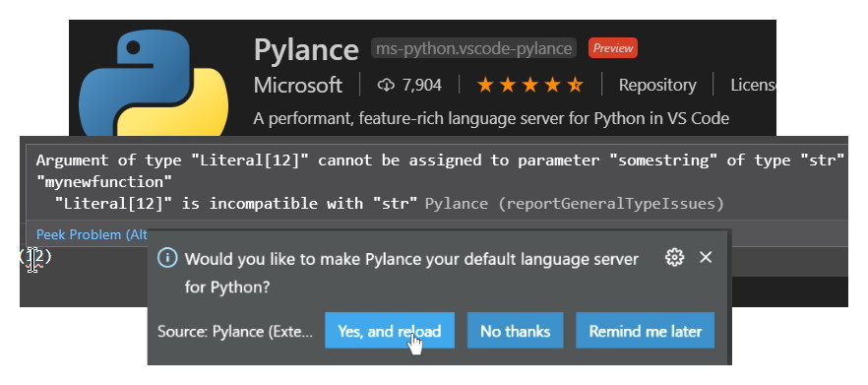This screenshot has height=385, width=868.
Task: Click the download cloud icon
Action: pos(386,85)
